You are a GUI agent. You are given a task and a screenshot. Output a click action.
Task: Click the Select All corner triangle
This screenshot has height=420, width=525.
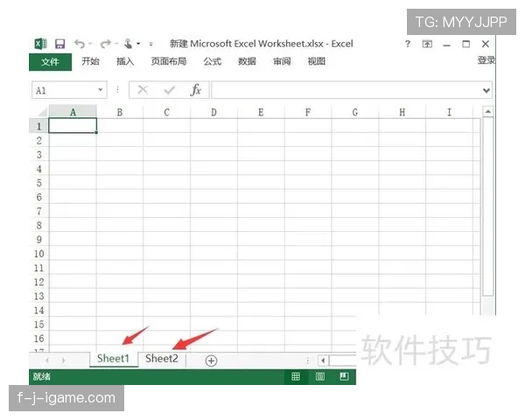[43, 112]
